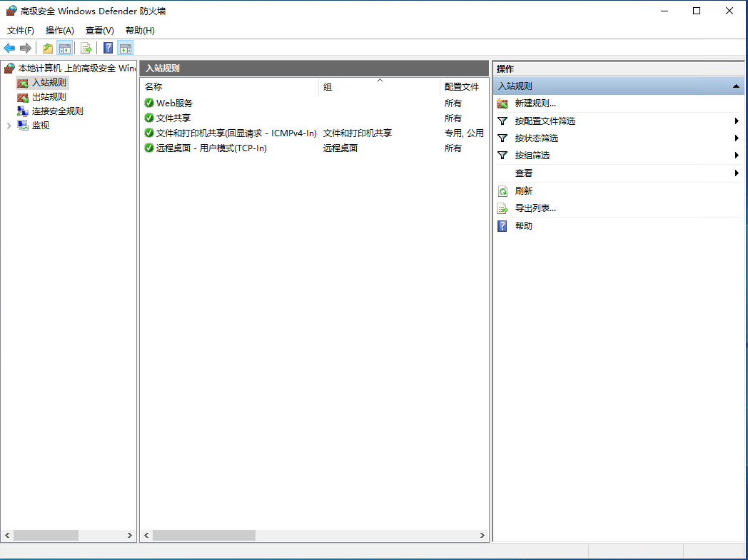Open the 查看(V) menu

tap(100, 31)
